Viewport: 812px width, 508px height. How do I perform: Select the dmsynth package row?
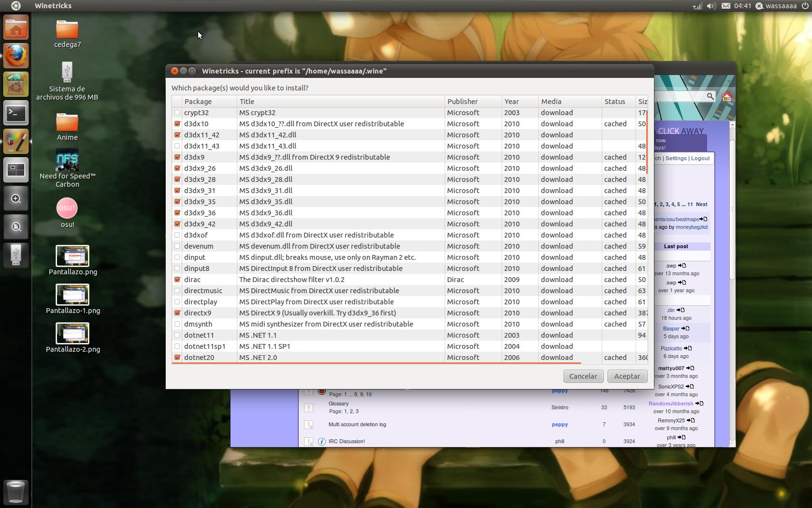point(410,324)
